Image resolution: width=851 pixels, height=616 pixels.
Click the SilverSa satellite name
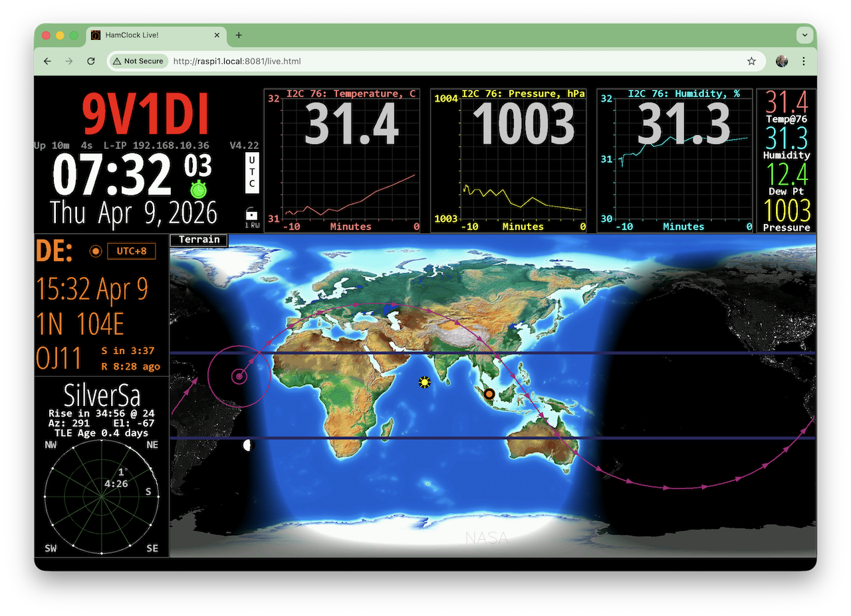point(102,396)
